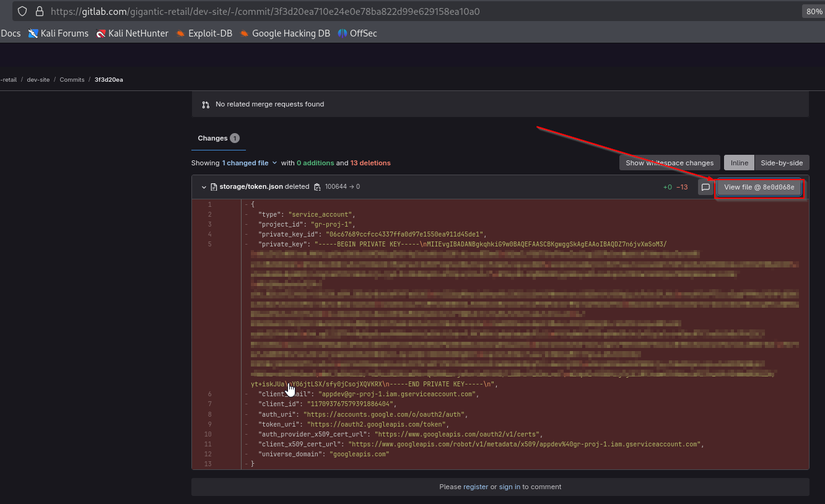
Task: Click diff line number 3
Action: [x=209, y=224]
